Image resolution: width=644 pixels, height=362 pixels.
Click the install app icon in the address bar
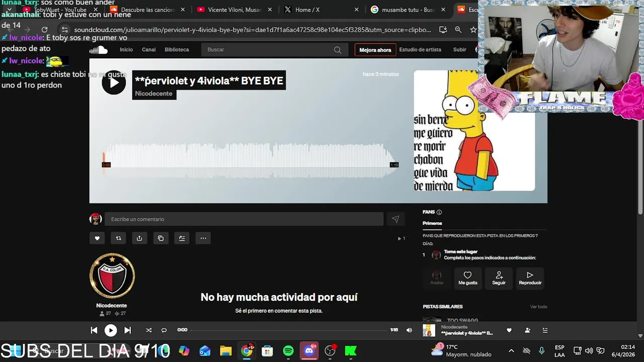point(443,30)
